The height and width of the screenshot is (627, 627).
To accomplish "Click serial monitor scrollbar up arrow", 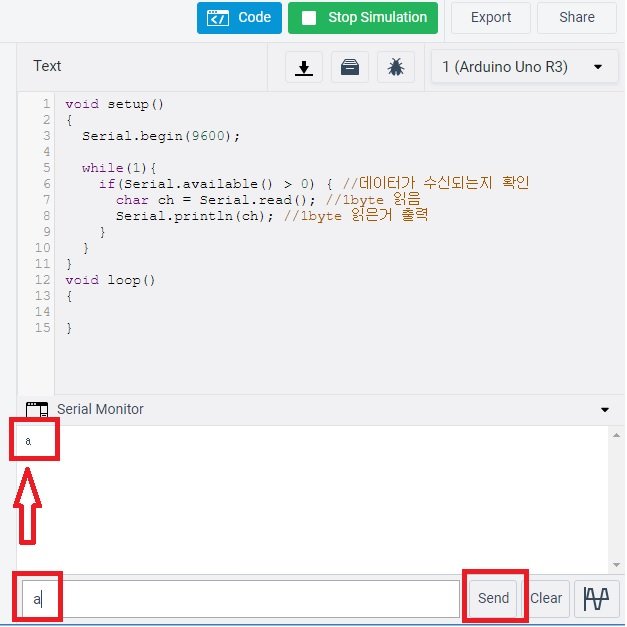I will point(616,435).
